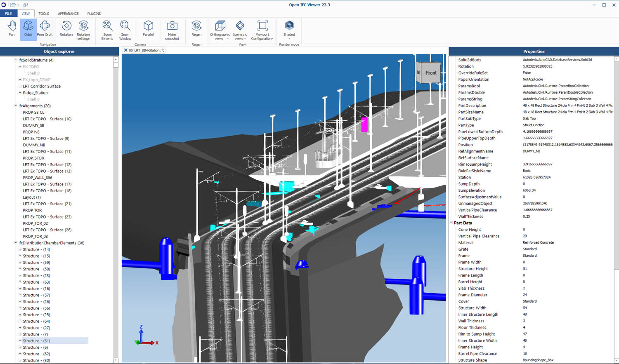The width and height of the screenshot is (619, 364).
Task: Collapse the IfcSolidStratums group
Action: point(16,60)
